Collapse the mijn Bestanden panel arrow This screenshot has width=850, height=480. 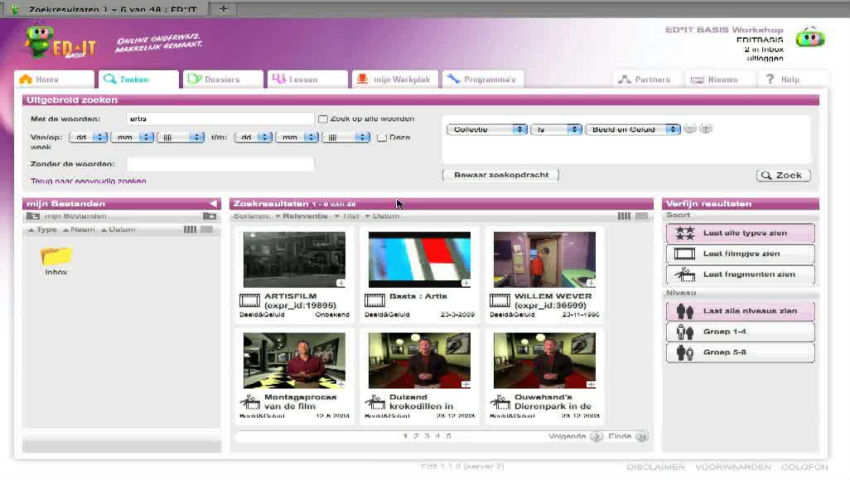(x=213, y=204)
